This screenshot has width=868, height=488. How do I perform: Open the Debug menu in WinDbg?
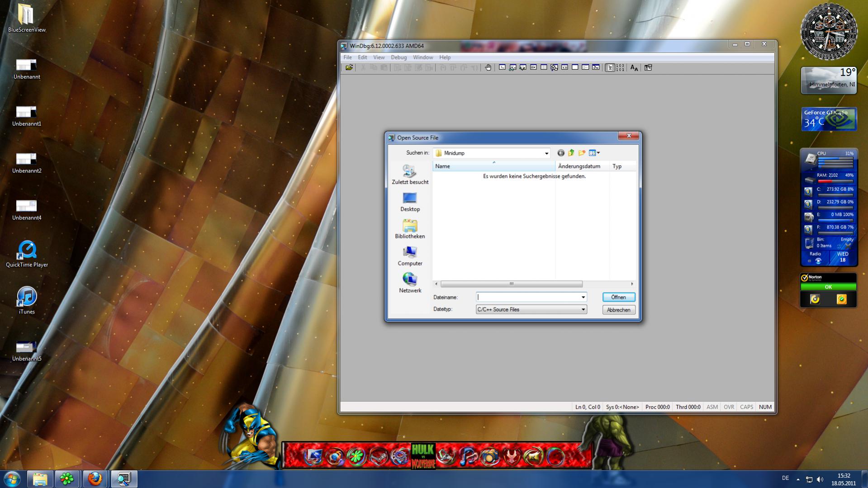[x=398, y=57]
